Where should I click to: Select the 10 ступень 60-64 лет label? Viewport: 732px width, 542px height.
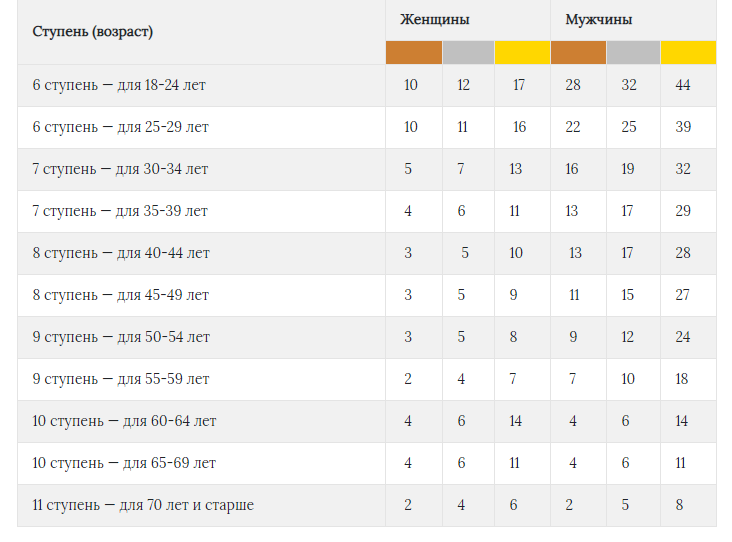click(124, 421)
